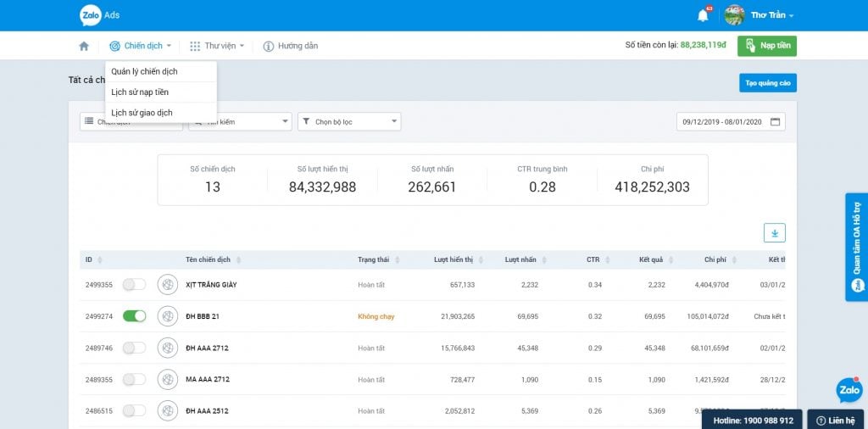Screen dimensions: 868x429
Task: Select Lịch sử giao dịch menu item
Action: tap(161, 113)
